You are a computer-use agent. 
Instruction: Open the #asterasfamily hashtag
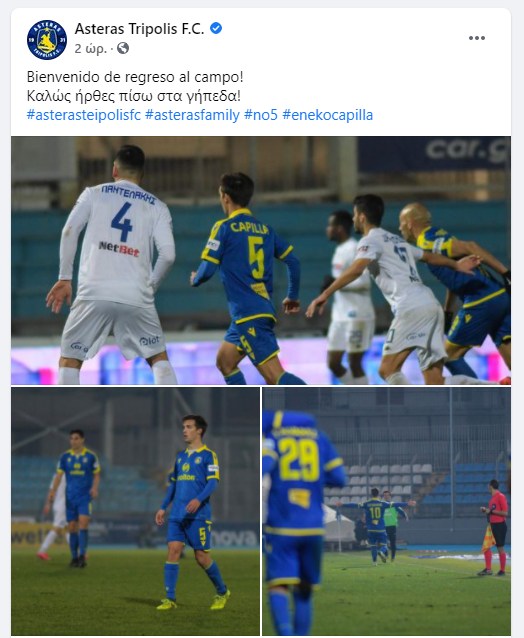click(x=192, y=115)
